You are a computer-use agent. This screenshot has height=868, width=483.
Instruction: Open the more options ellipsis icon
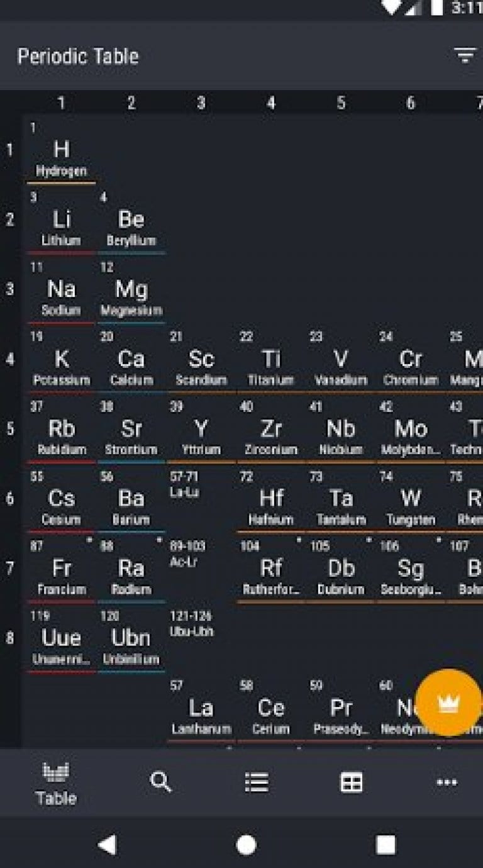click(x=446, y=781)
